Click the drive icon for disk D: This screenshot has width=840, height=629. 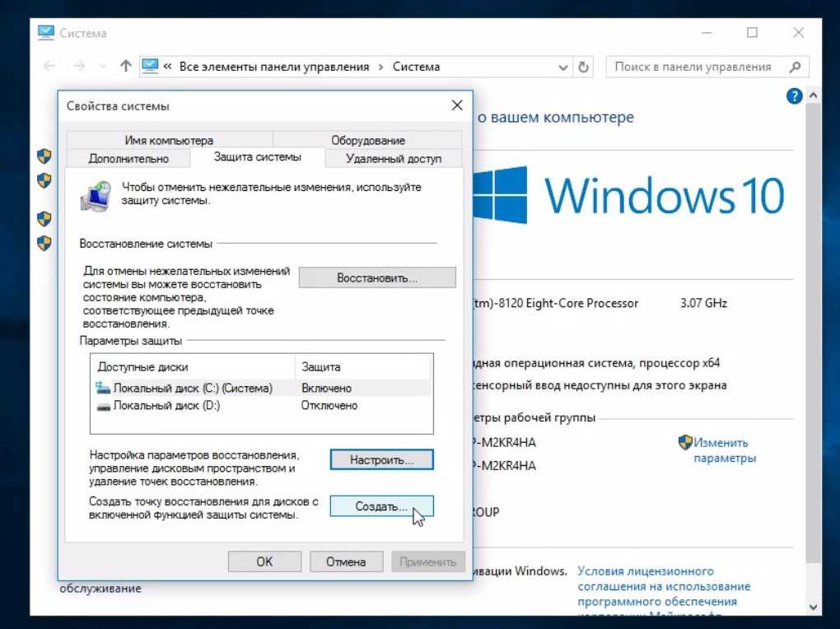104,406
